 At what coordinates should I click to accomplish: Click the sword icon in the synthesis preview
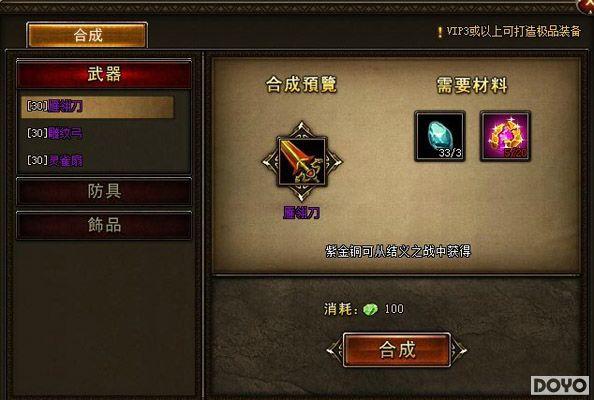pyautogui.click(x=302, y=162)
